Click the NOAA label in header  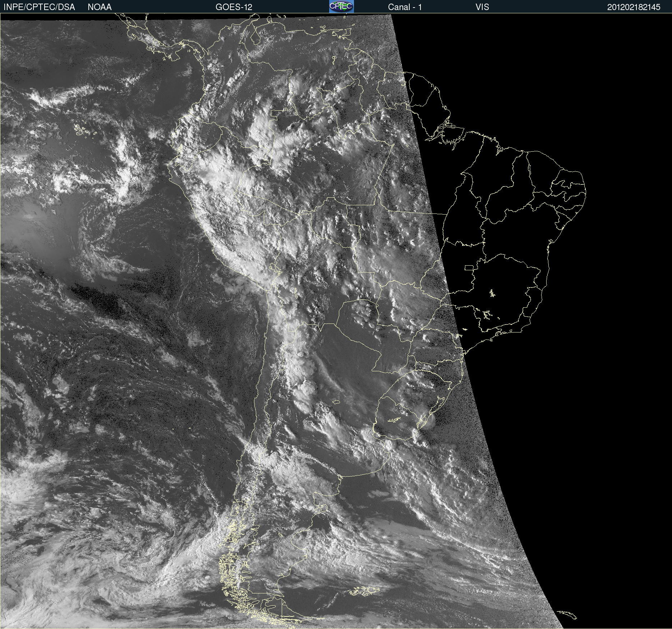(x=100, y=7)
